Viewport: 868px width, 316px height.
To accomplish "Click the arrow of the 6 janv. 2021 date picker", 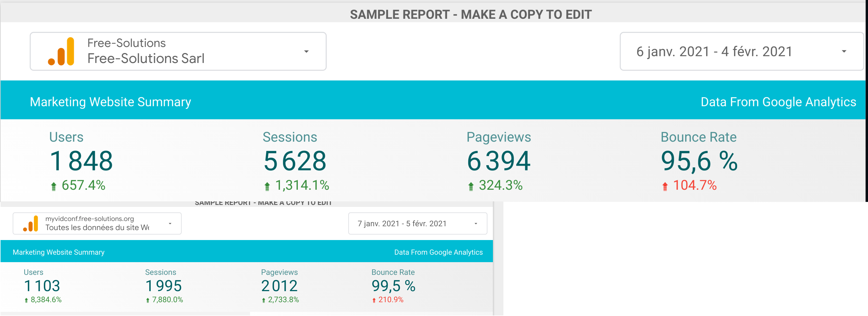I will point(844,52).
